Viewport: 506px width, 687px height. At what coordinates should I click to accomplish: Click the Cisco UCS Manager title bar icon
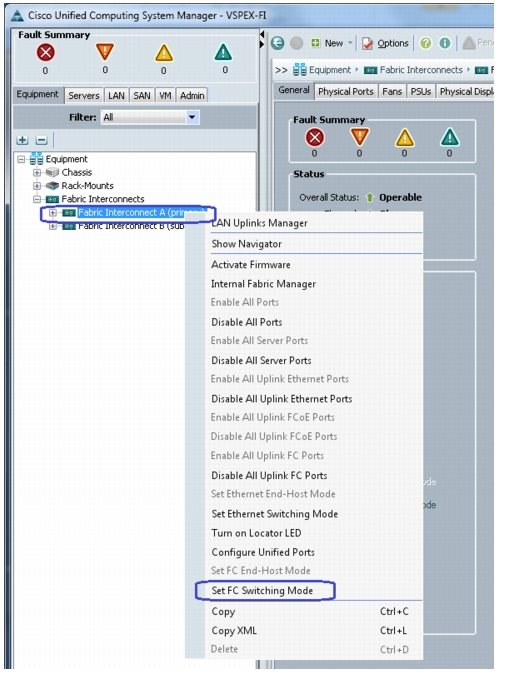coord(17,16)
